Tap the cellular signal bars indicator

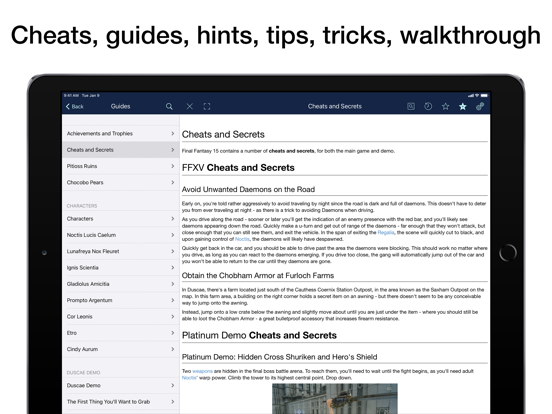click(x=471, y=95)
